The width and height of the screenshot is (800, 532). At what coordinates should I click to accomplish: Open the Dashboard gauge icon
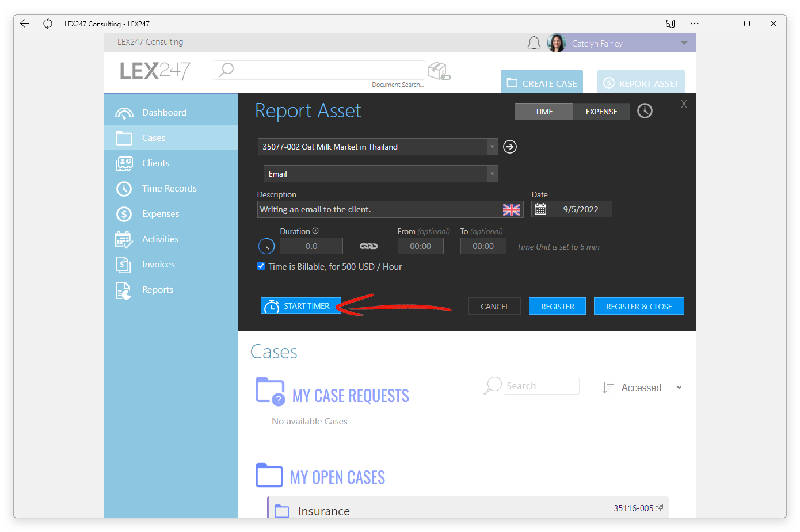tap(124, 113)
